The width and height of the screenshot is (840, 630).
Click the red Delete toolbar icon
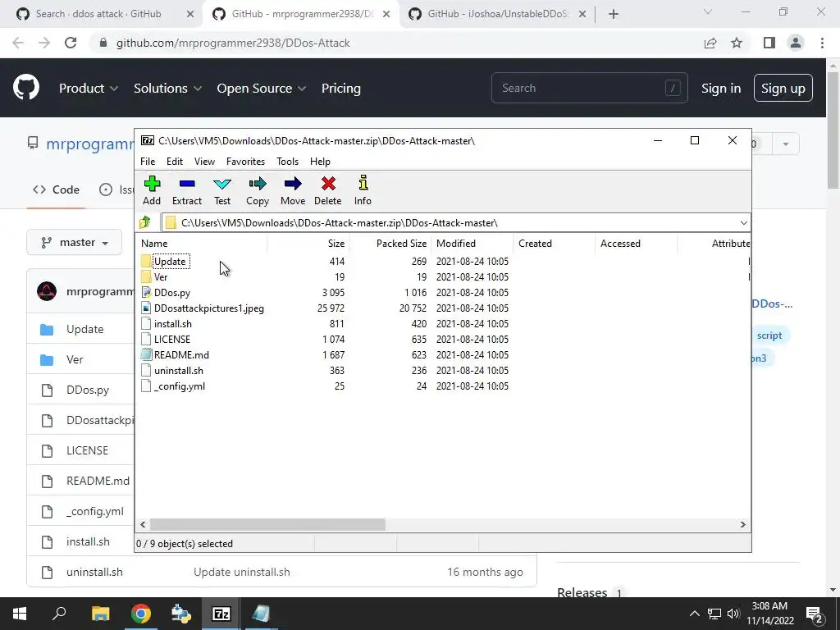pyautogui.click(x=328, y=190)
